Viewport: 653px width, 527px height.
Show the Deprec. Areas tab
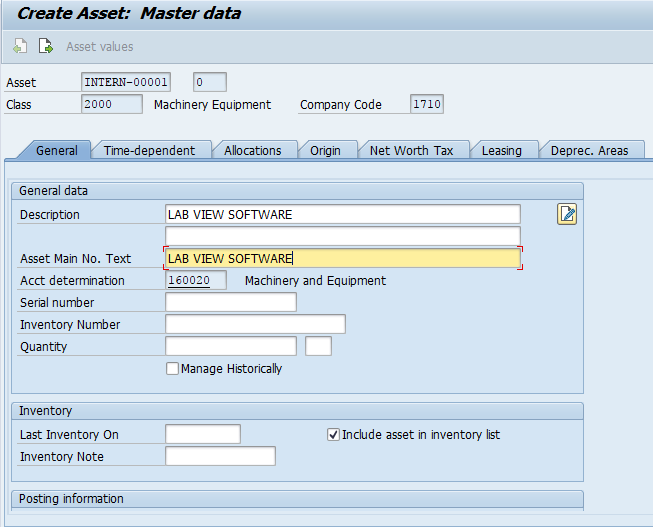(589, 150)
